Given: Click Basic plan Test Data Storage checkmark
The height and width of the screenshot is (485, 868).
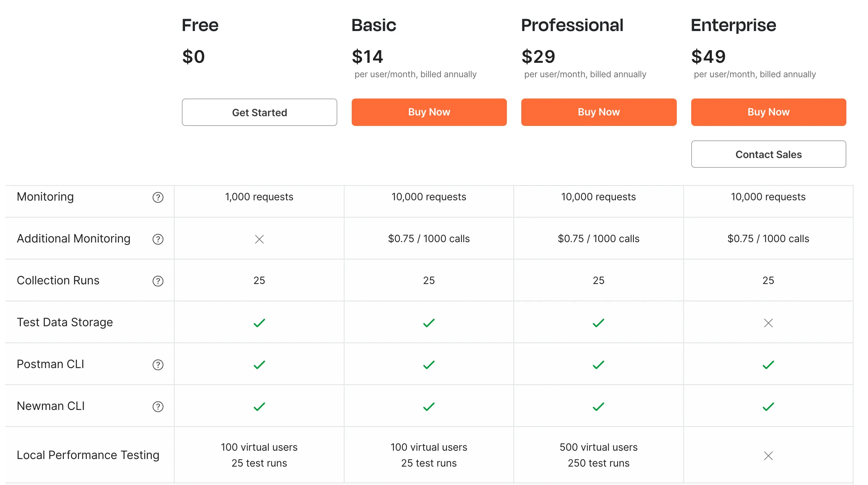Looking at the screenshot, I should click(429, 323).
